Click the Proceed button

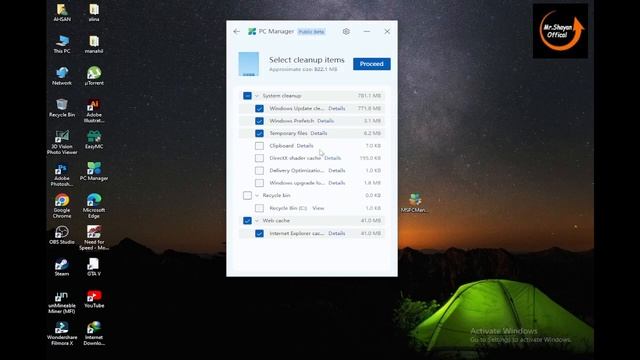click(x=371, y=64)
